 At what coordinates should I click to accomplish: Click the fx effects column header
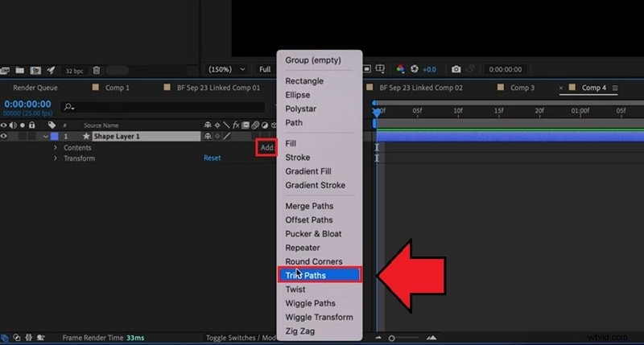236,125
